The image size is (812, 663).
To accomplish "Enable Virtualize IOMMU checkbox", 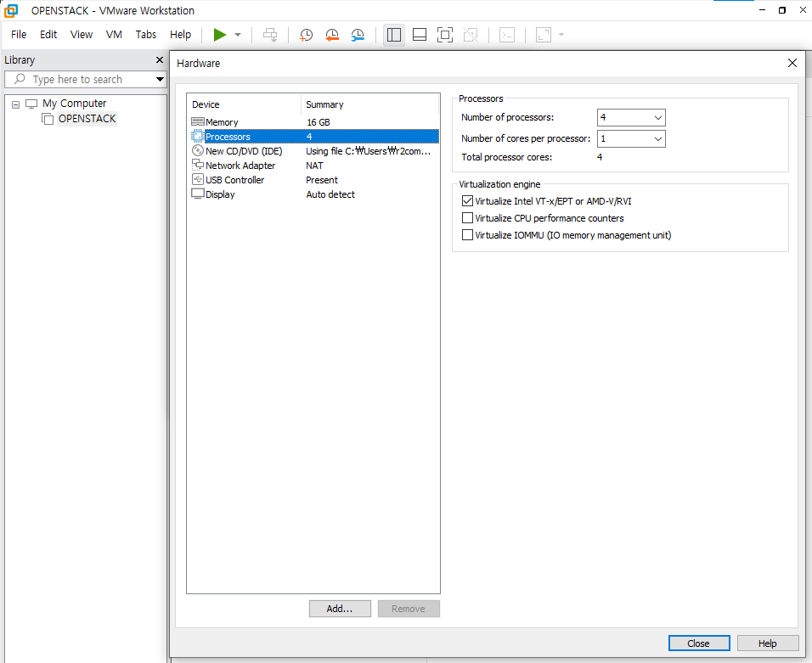I will [467, 235].
